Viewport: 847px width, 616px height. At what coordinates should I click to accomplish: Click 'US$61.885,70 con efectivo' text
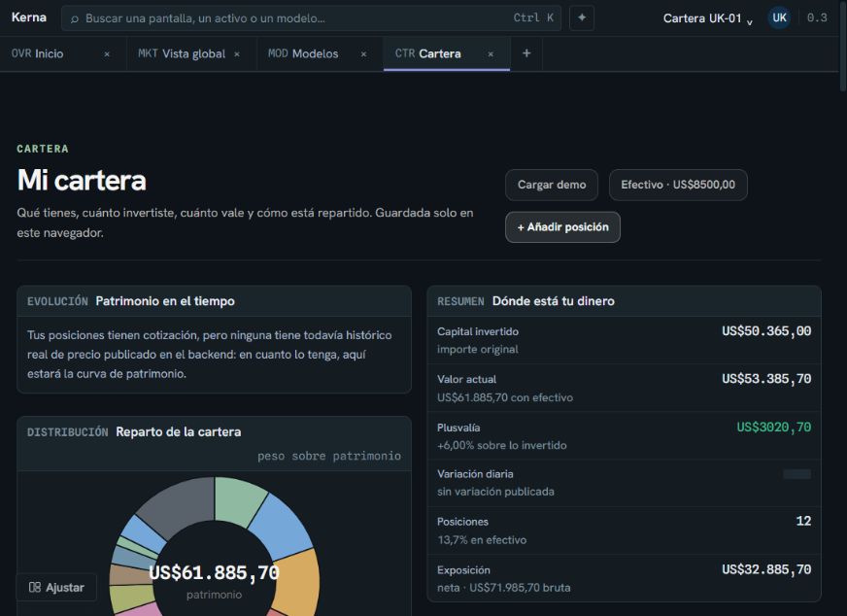click(504, 397)
